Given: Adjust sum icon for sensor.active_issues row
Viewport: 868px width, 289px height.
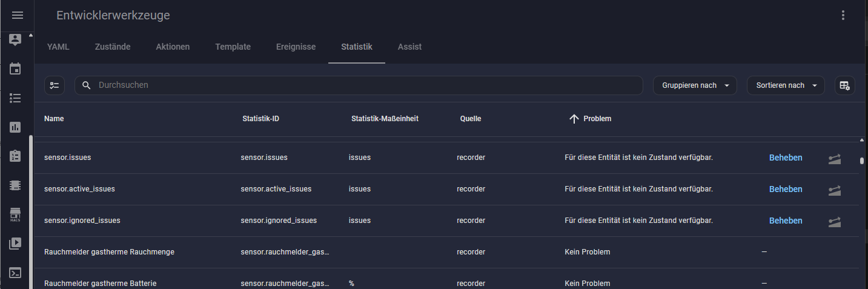Looking at the screenshot, I should pyautogui.click(x=835, y=190).
